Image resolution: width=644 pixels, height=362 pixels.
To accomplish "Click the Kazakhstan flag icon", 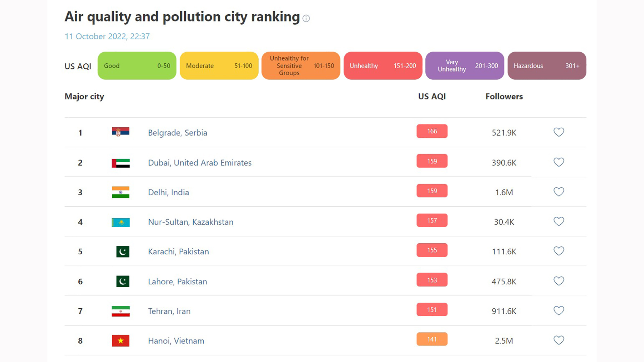I will [121, 222].
